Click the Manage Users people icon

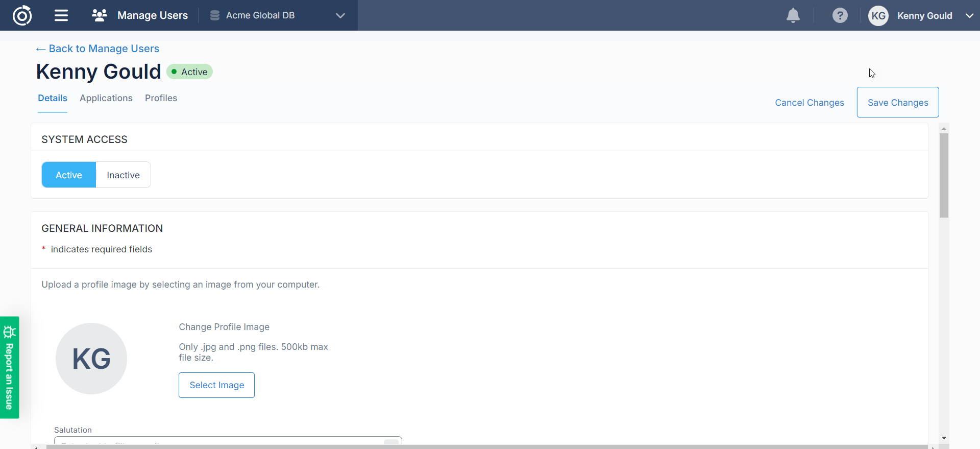[99, 15]
